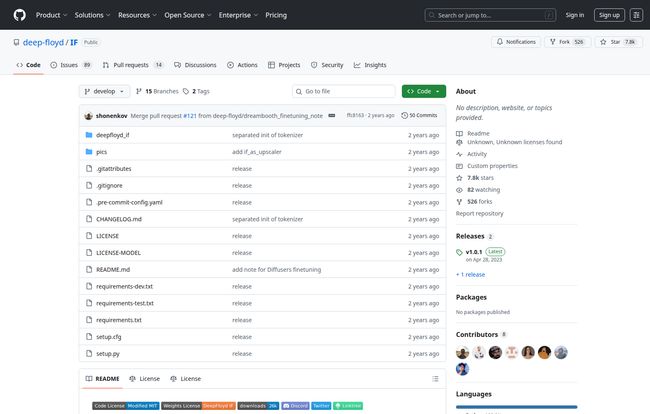View the 2 Tags link
Screen dimensions: 650x414
click(x=196, y=91)
